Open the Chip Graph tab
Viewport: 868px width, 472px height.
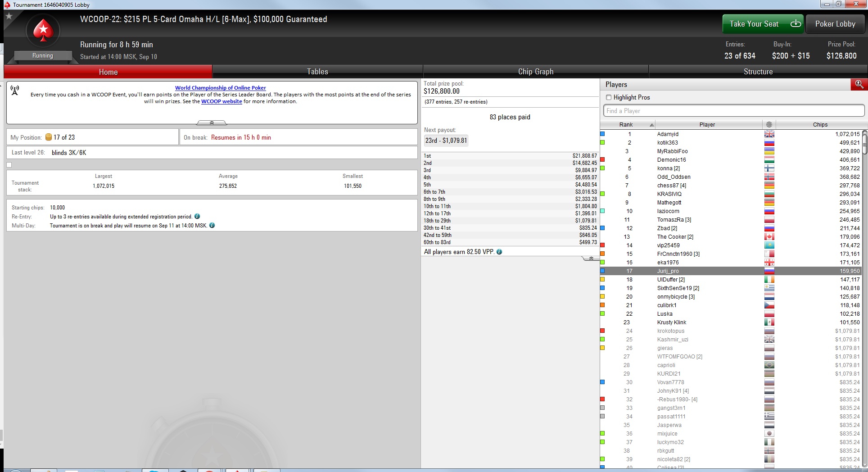point(536,72)
